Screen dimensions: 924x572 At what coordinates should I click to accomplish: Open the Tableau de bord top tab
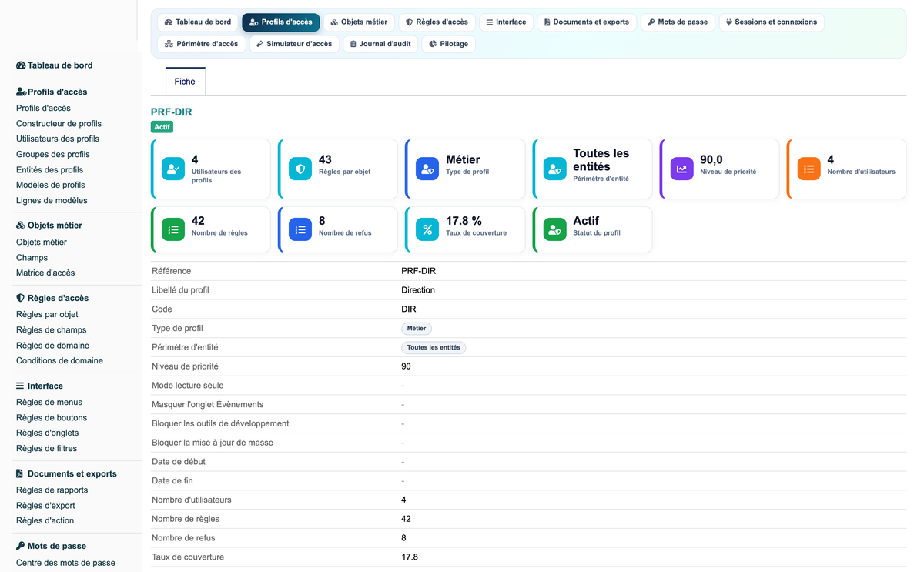[198, 22]
